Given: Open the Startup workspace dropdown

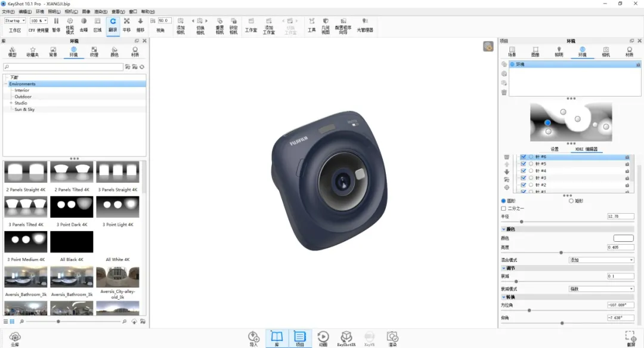Looking at the screenshot, I should tap(15, 20).
